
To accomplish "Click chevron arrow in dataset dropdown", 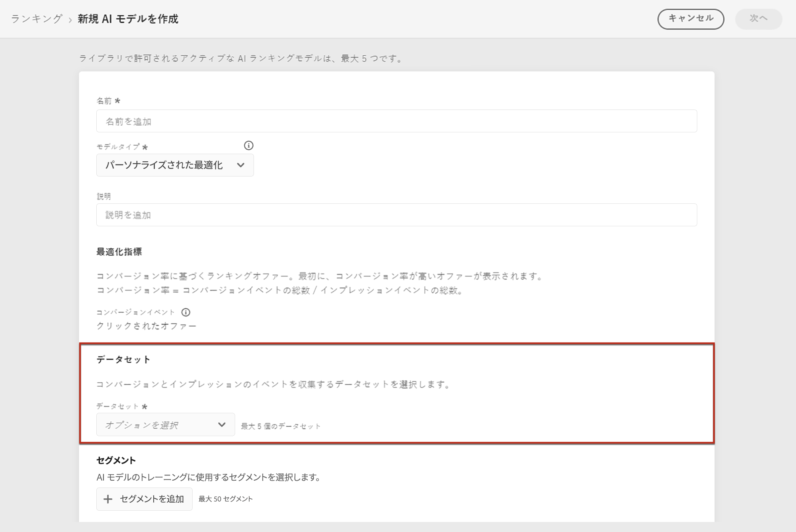I will tap(221, 424).
